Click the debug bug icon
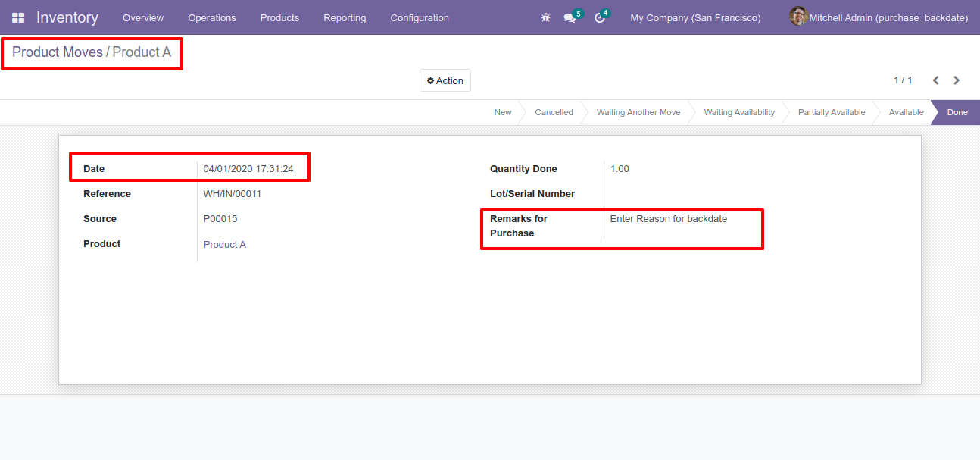The height and width of the screenshot is (460, 980). pyautogui.click(x=545, y=17)
